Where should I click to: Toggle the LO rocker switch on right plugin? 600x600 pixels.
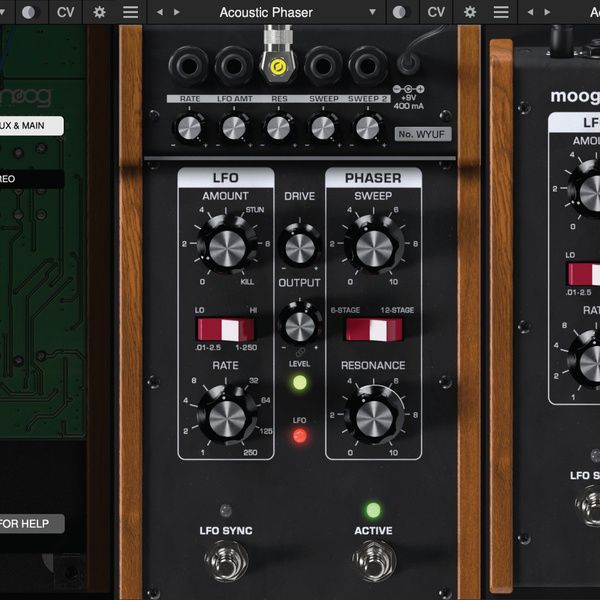coord(584,274)
